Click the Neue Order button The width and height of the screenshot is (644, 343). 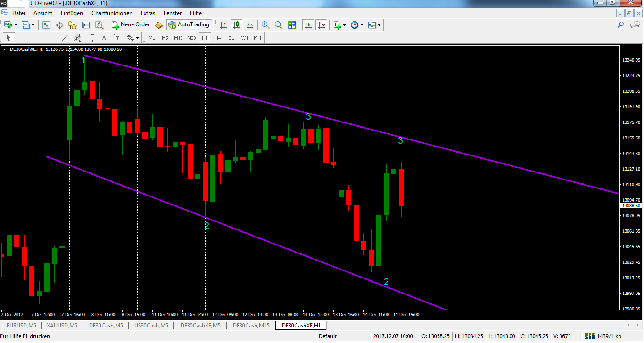131,24
